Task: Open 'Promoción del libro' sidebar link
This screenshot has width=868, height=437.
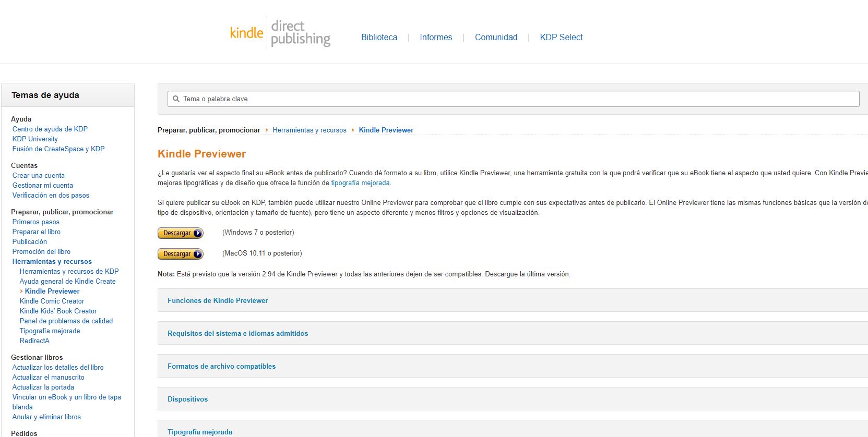Action: [x=41, y=251]
